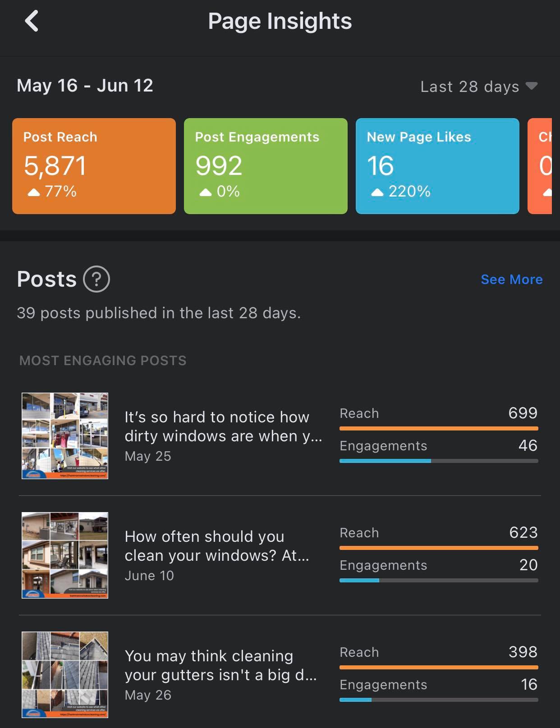The image size is (560, 728).
Task: Click the 20 engagements blue progress bar
Action: pyautogui.click(x=359, y=580)
